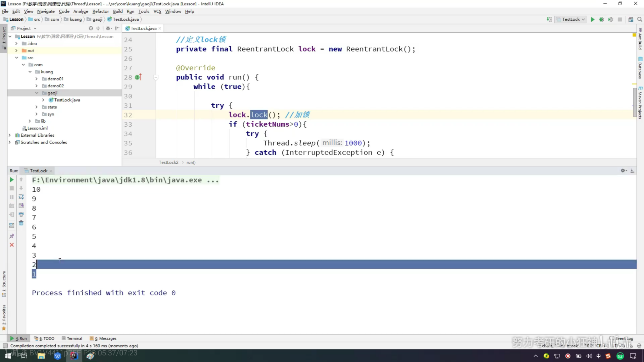
Task: Open the Maven Projects side panel
Action: coord(640,103)
